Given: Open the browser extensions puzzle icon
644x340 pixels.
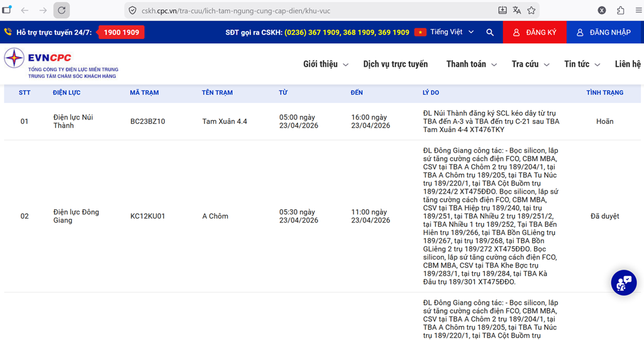Looking at the screenshot, I should pos(621,10).
